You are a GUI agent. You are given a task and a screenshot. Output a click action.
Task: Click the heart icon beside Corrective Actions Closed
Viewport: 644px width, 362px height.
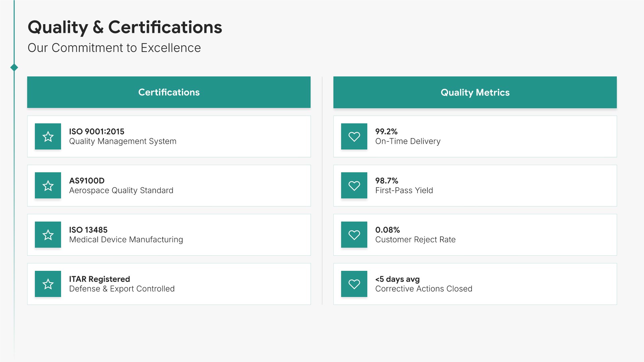pyautogui.click(x=354, y=284)
